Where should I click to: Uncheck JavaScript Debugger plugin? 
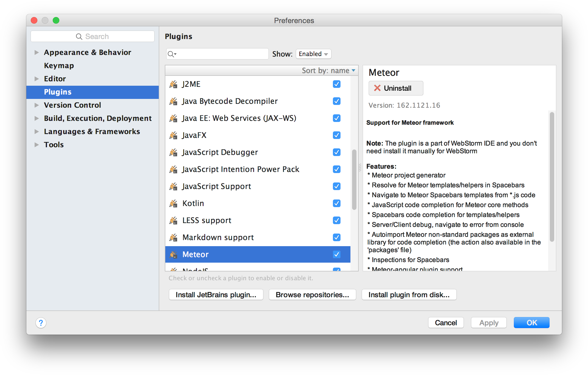pyautogui.click(x=336, y=152)
